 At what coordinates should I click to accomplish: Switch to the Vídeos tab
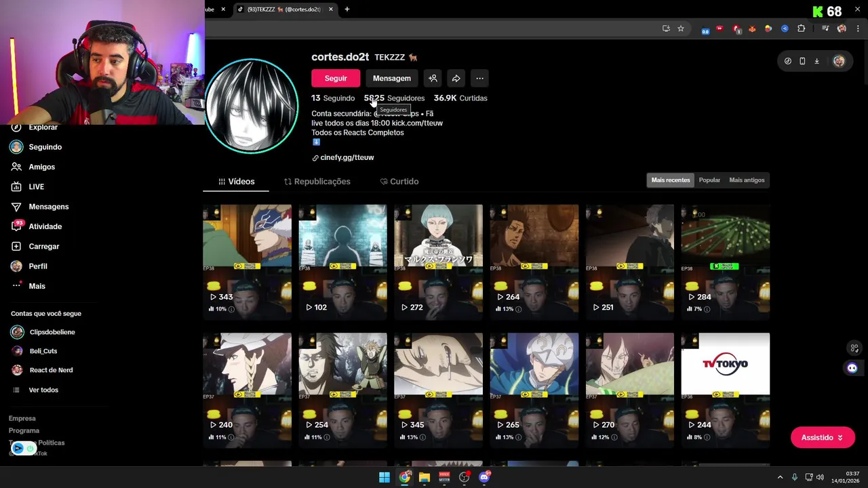click(236, 182)
